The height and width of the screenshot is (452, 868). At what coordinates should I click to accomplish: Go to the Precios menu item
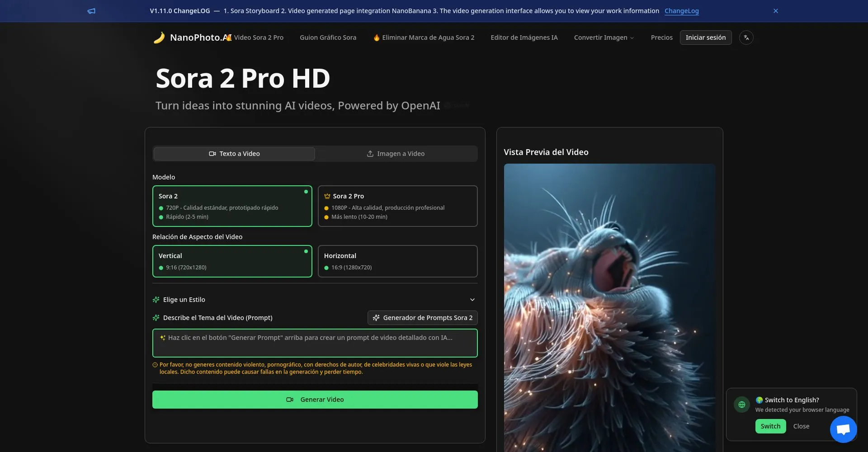tap(661, 38)
